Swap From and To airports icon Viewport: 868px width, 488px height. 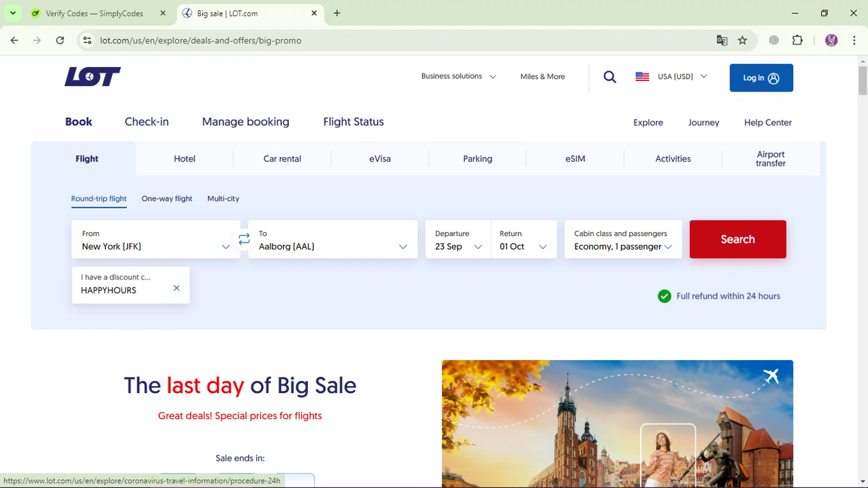244,239
